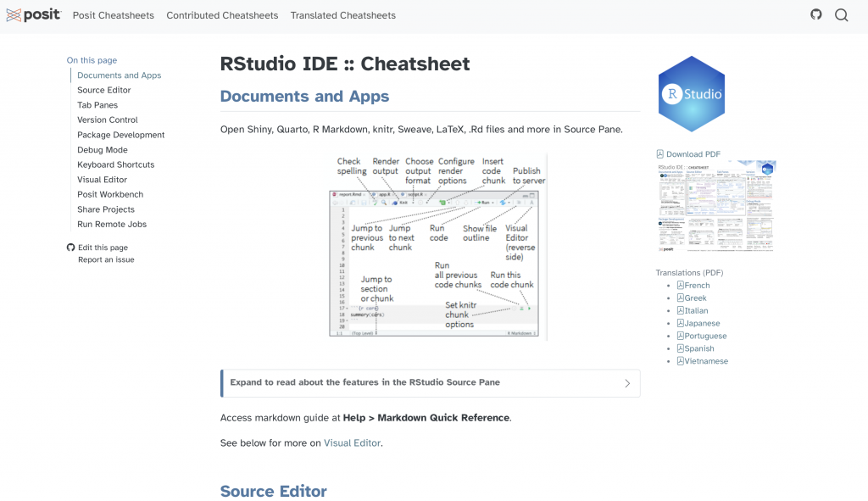This screenshot has width=868, height=501.
Task: Open the French translation PDF
Action: tap(697, 285)
